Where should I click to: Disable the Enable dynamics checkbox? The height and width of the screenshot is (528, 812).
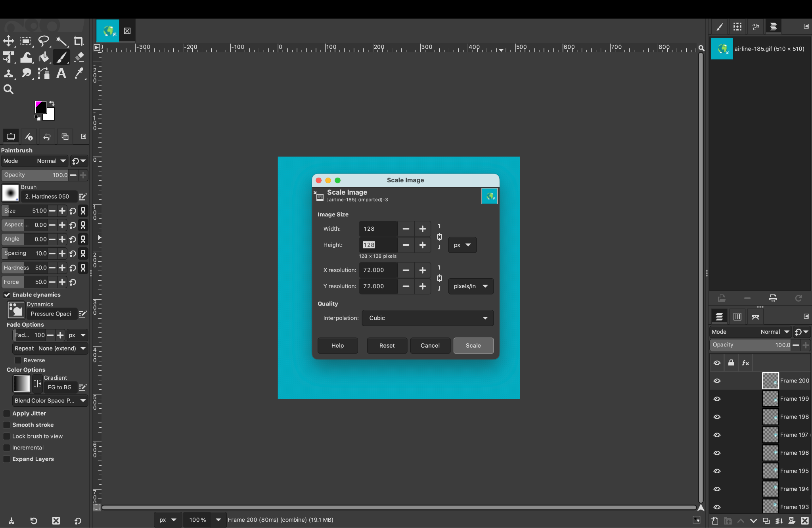click(7, 295)
